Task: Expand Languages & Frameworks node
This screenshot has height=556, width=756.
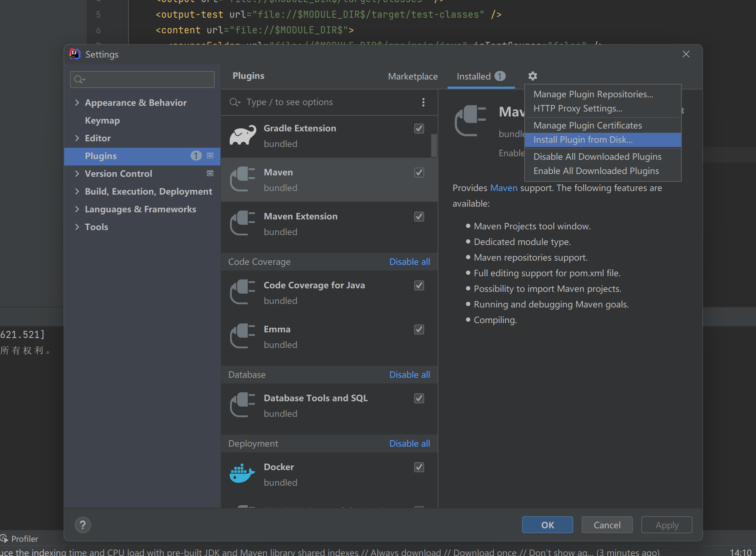Action: [77, 209]
